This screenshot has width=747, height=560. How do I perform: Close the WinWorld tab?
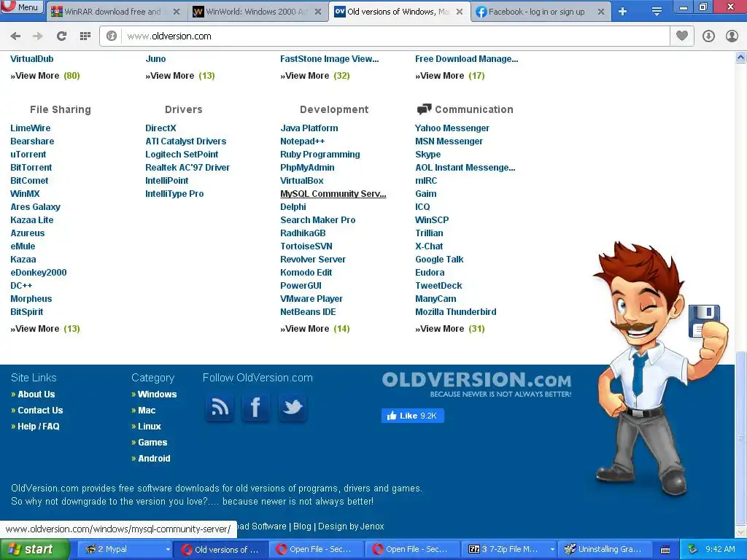coord(318,12)
